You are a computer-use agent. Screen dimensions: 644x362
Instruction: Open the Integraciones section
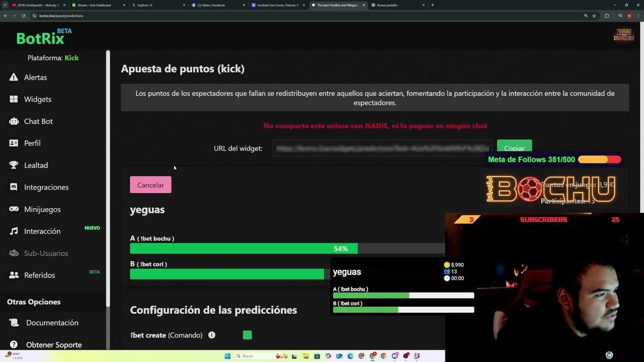pos(46,187)
